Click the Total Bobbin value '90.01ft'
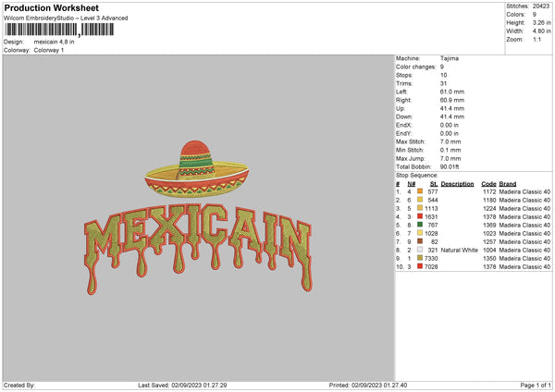Screen dimensions: 555x392 tap(450, 166)
